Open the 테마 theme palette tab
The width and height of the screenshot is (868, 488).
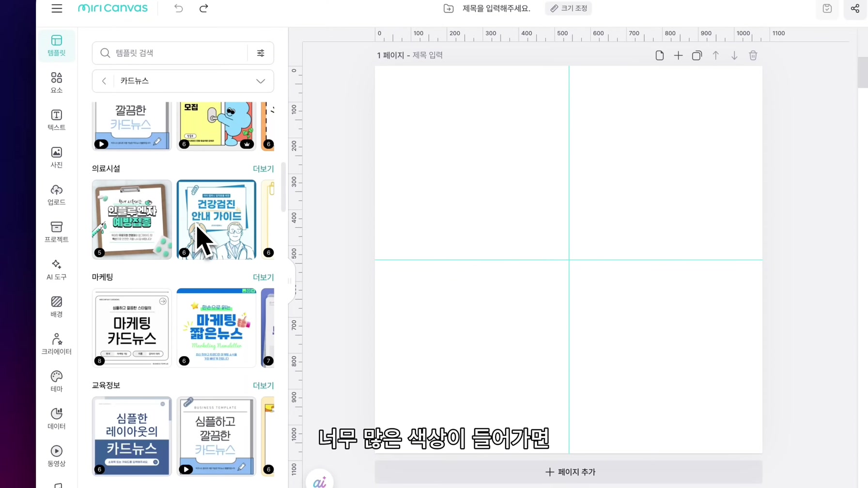[57, 381]
